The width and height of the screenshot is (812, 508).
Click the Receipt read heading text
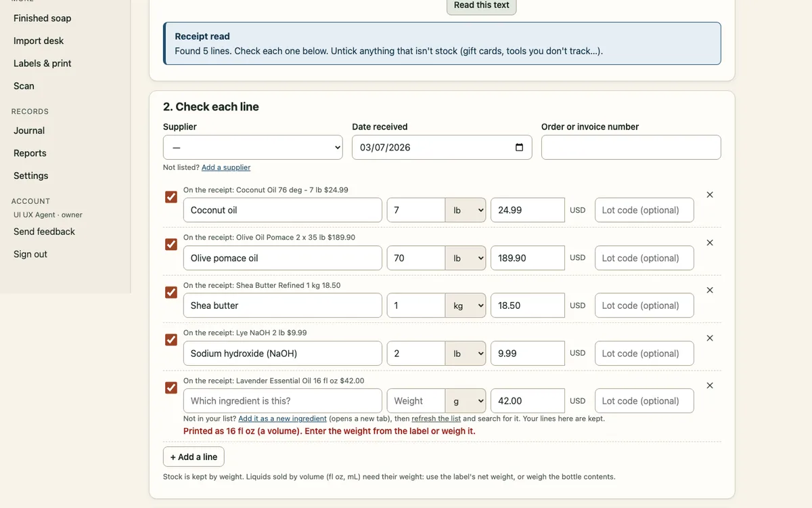pyautogui.click(x=202, y=37)
